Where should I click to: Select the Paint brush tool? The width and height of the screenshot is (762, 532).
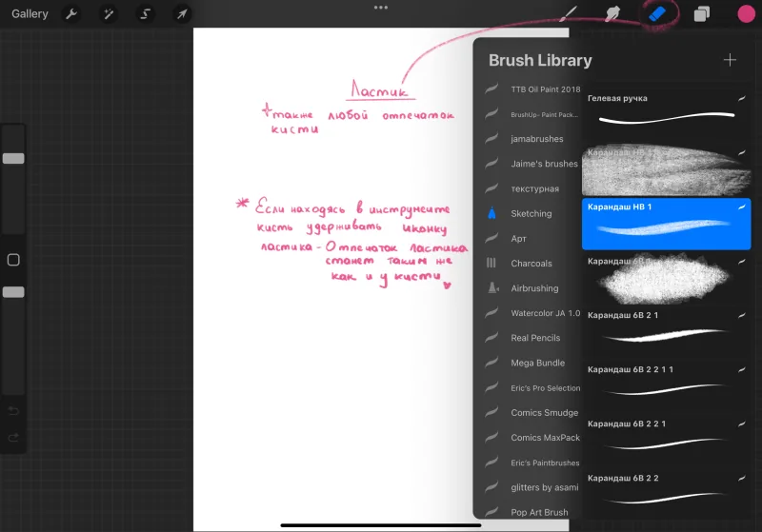568,13
